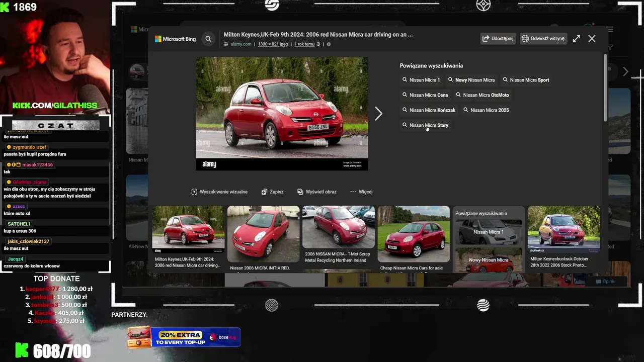The width and height of the screenshot is (644, 362).
Task: Open related search card 'Nissan Micra 1'
Action: click(x=489, y=232)
